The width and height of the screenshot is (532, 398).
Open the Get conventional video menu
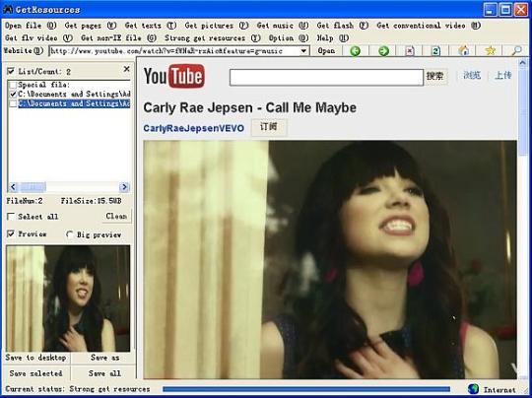click(429, 26)
